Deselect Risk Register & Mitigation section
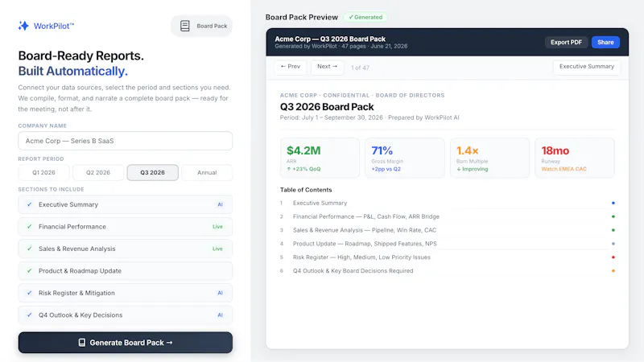Screen dimensions: 644x362 coord(126,293)
